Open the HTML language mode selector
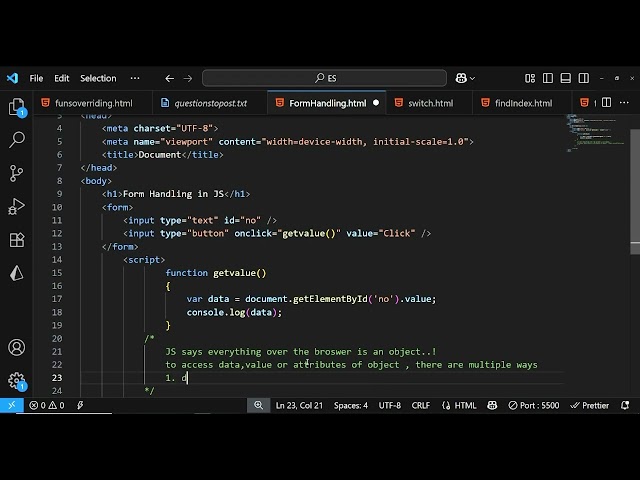This screenshot has height=480, width=640. pyautogui.click(x=460, y=405)
